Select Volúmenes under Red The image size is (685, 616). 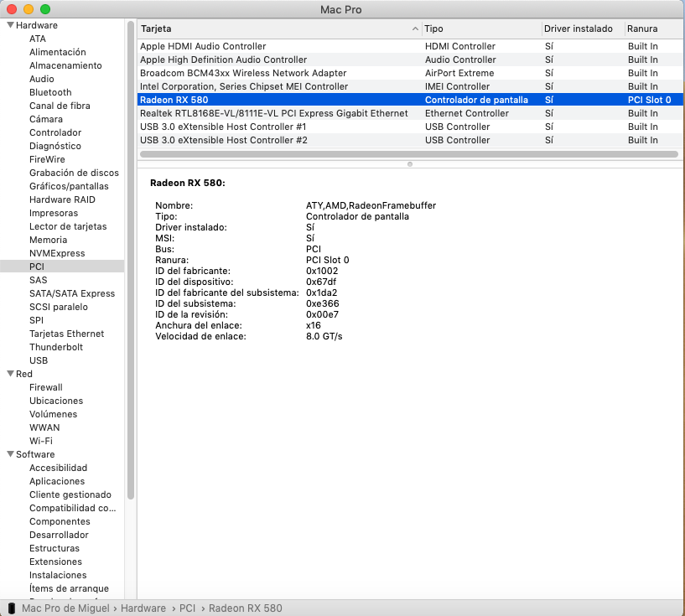click(x=53, y=414)
